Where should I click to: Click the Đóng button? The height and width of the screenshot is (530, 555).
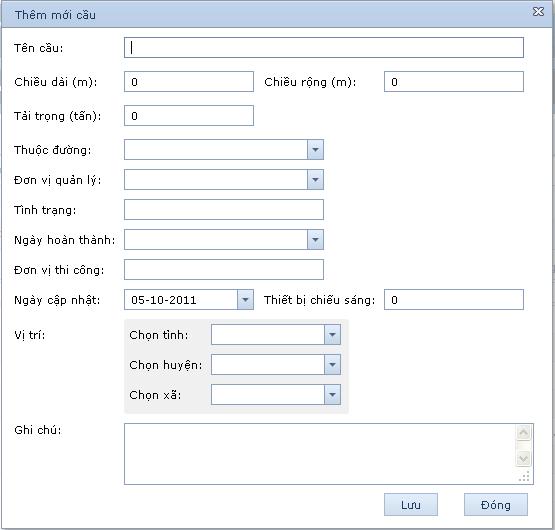[x=496, y=505]
